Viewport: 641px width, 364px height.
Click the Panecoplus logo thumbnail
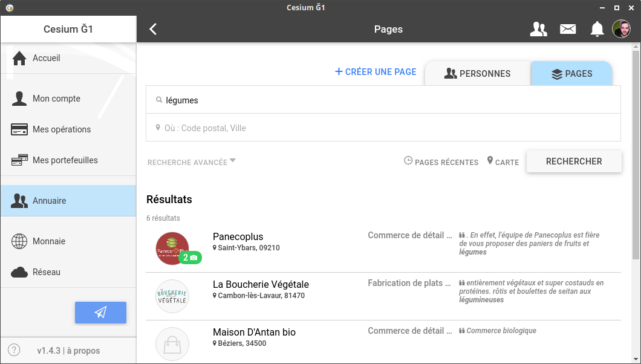(x=172, y=248)
